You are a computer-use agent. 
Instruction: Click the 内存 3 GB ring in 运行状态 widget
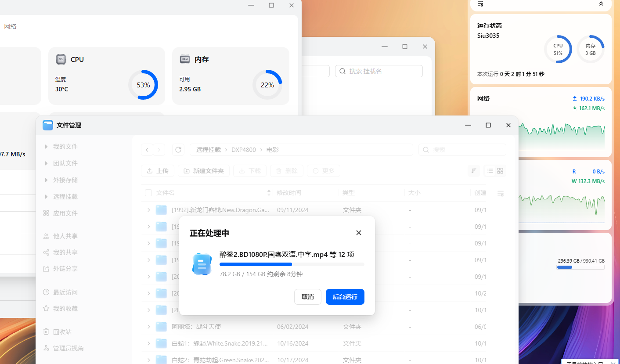click(591, 49)
